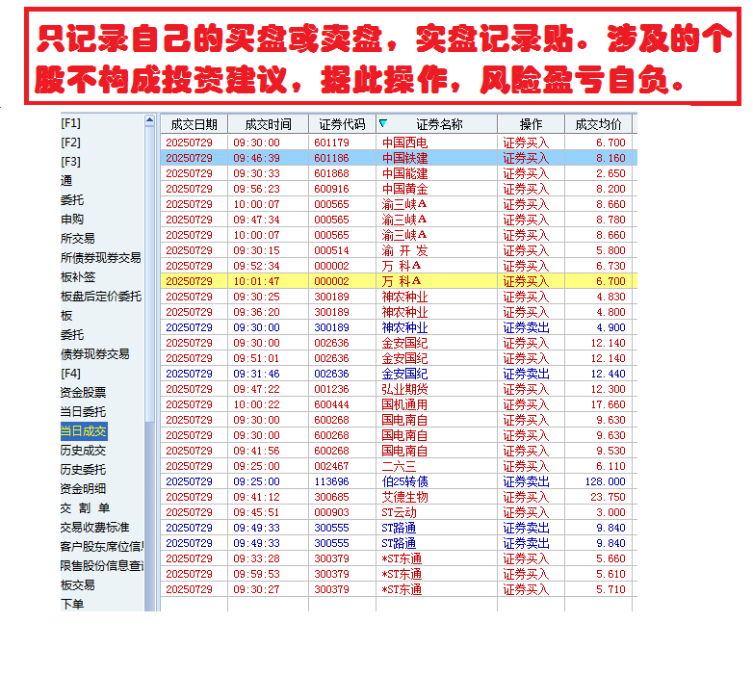Select 金安国纪 sell row priced 12.440
The image size is (753, 700).
(399, 374)
